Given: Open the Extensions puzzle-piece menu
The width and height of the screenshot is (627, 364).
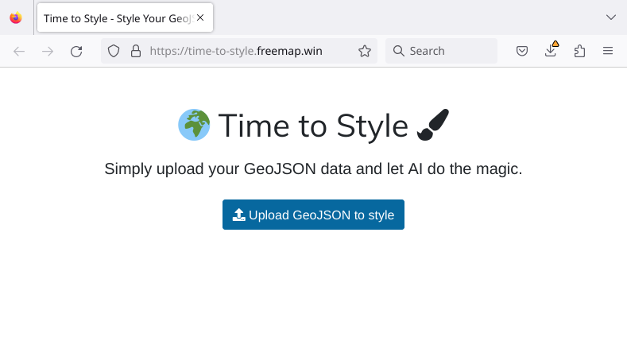Looking at the screenshot, I should point(579,51).
